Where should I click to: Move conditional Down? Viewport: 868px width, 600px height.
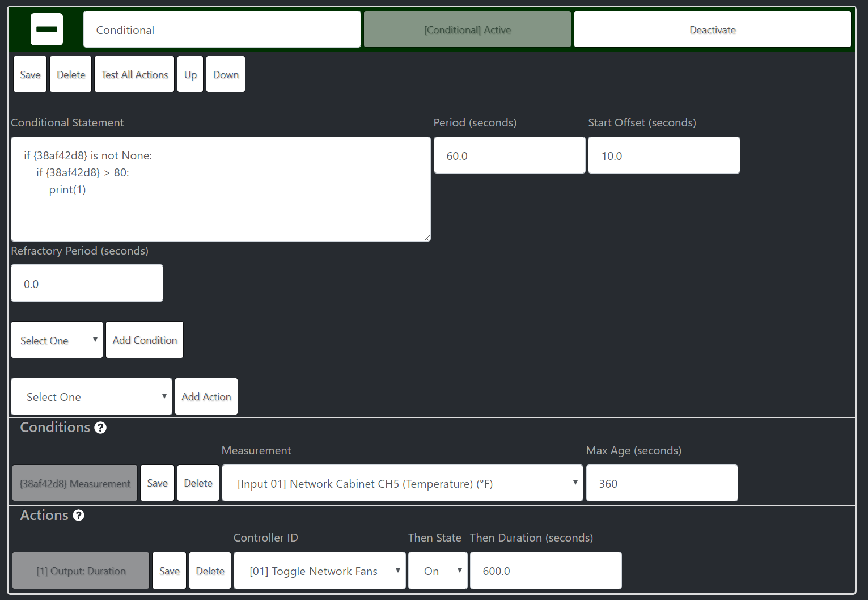pos(226,74)
